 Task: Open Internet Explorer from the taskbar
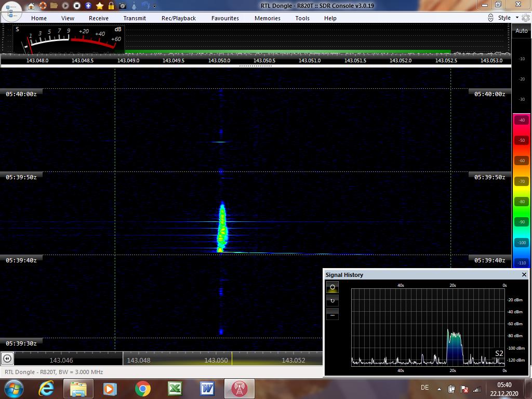[46, 389]
